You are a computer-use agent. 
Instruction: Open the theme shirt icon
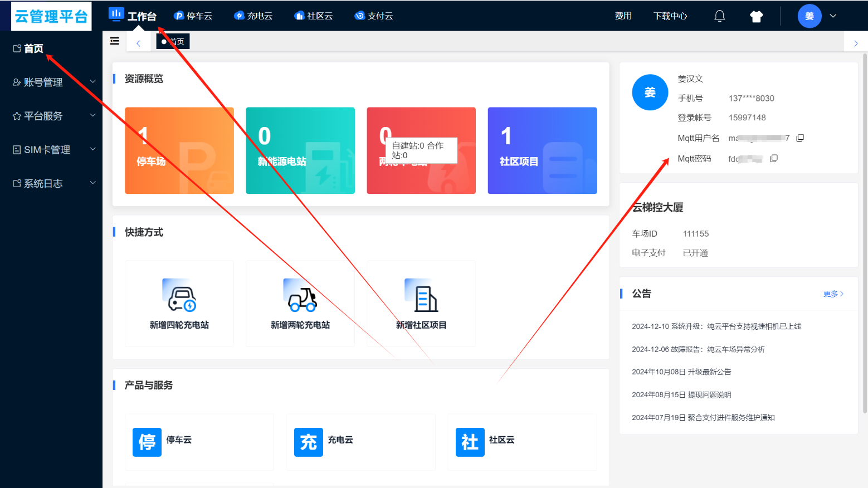(756, 17)
